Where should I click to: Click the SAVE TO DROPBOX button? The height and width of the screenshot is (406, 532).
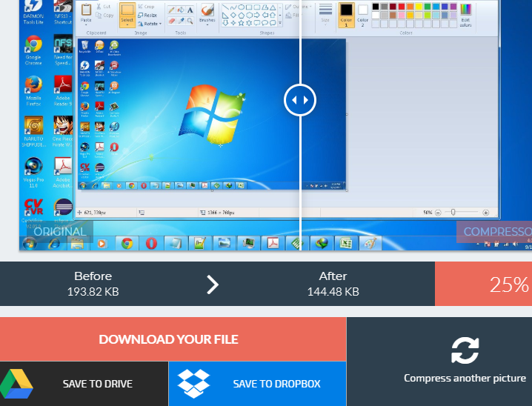pyautogui.click(x=257, y=384)
